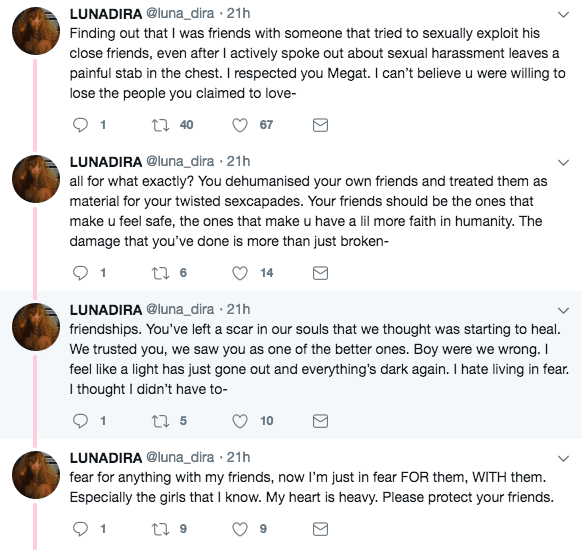582x550 pixels.
Task: Open @luna_dira handle on first tweet
Action: coord(180,13)
